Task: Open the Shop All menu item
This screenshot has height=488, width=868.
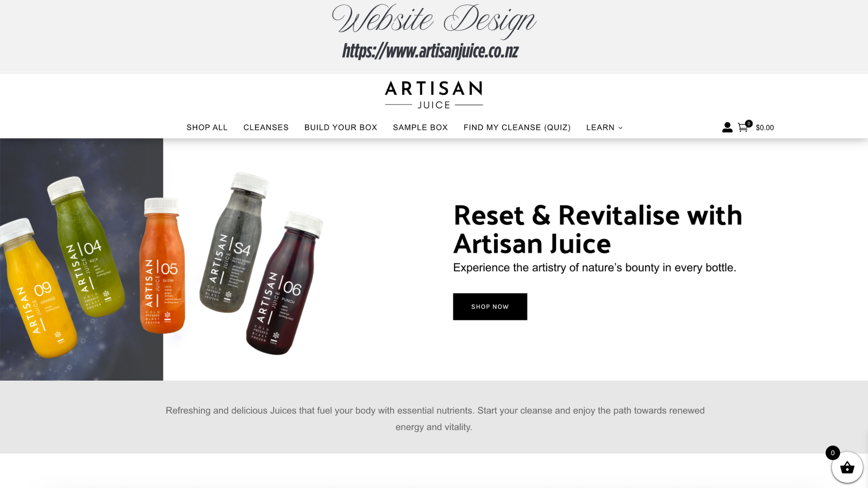Action: point(207,127)
